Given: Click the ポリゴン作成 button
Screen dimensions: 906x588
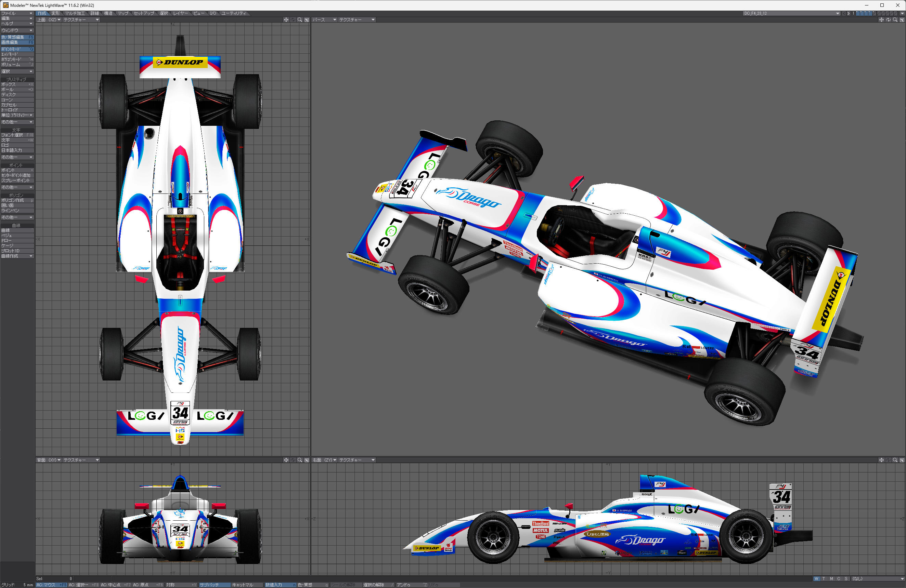Looking at the screenshot, I should point(17,200).
